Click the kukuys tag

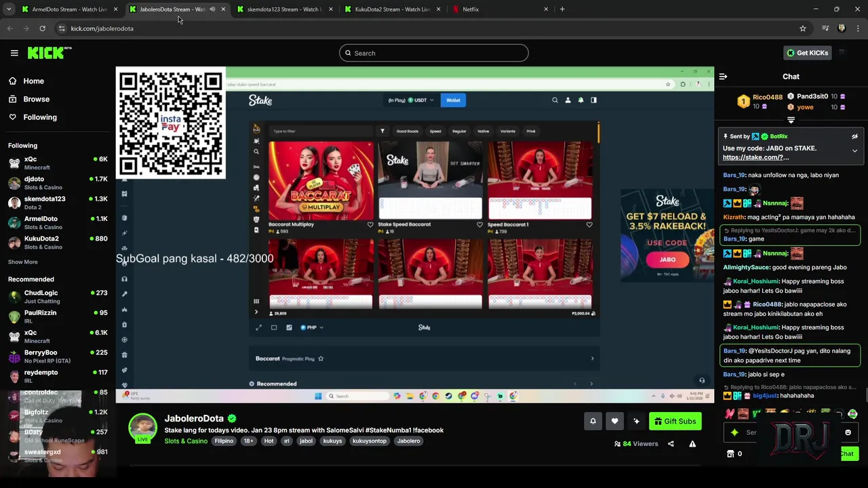pyautogui.click(x=332, y=441)
